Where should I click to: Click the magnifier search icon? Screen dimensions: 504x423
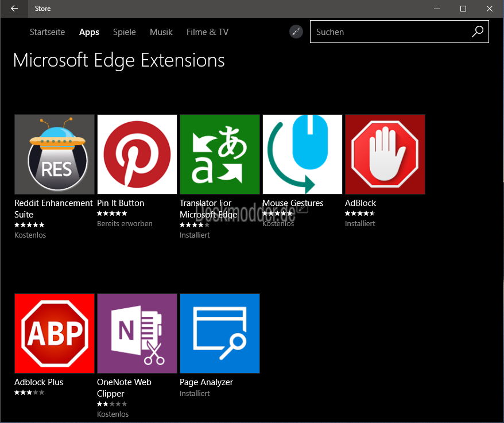tap(478, 32)
